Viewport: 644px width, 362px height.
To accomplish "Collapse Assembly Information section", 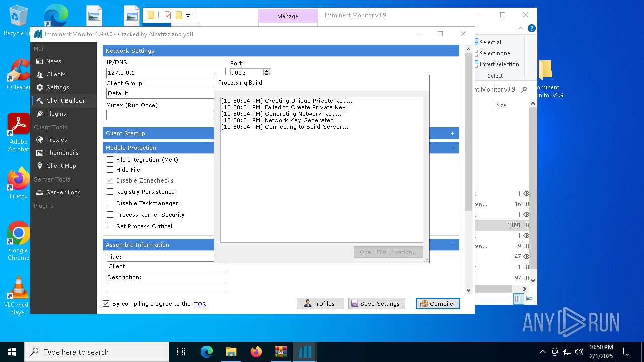I will pyautogui.click(x=452, y=245).
